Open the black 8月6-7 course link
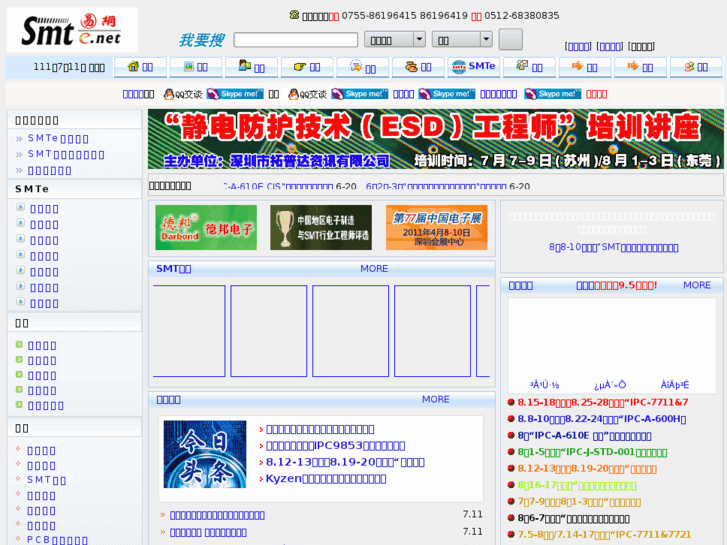Screen dimensions: 727x545 tap(573, 519)
